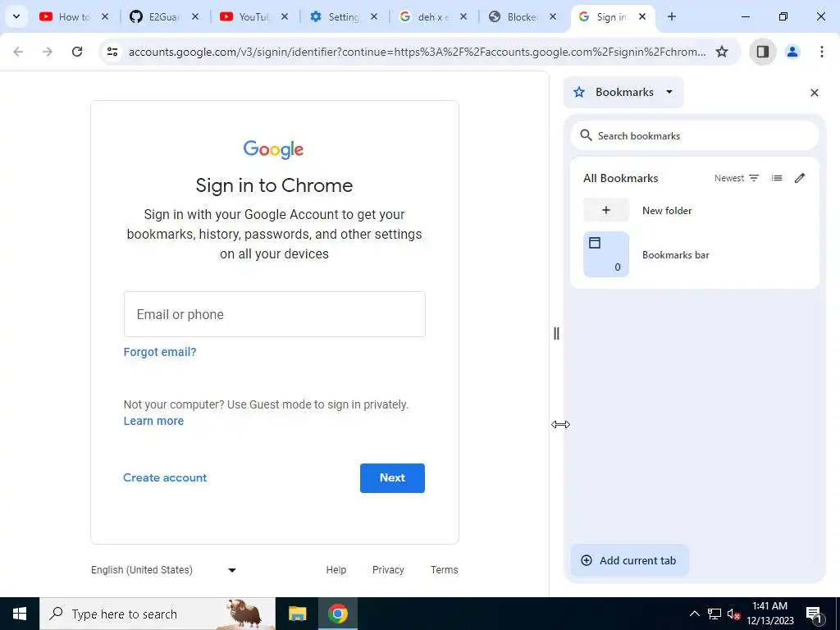Open the Terms link
840x630 pixels.
tap(444, 570)
